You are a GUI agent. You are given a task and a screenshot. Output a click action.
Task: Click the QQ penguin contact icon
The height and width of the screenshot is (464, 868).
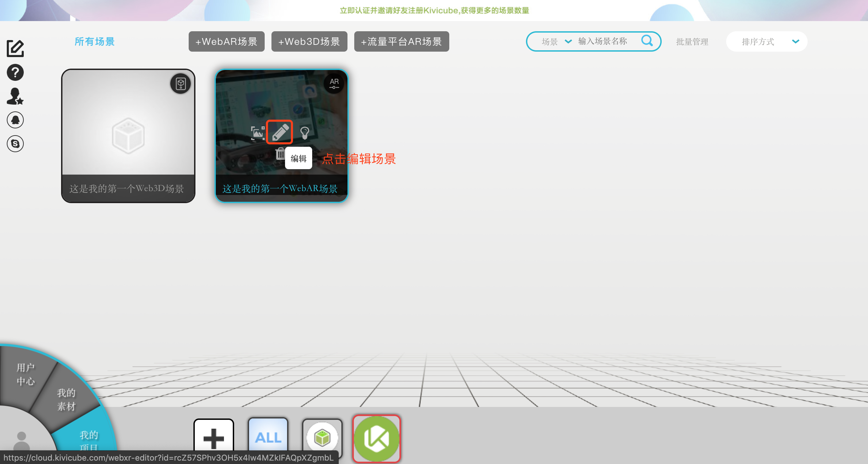coord(15,120)
